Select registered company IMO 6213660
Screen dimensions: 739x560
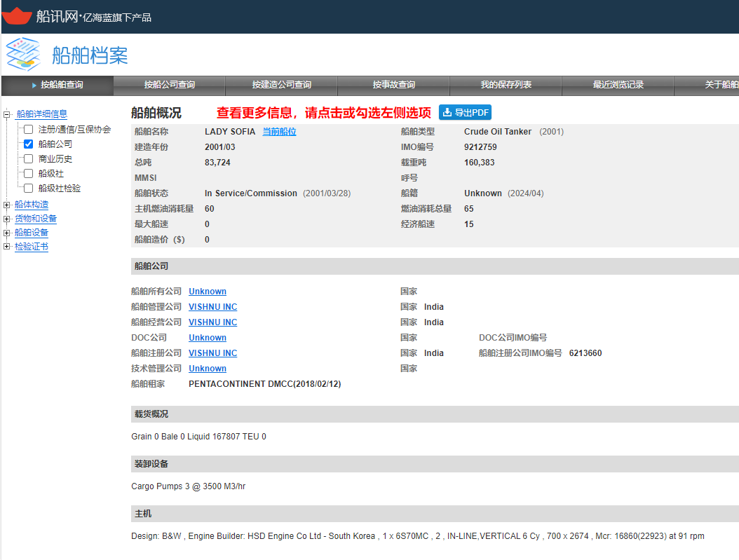(585, 353)
